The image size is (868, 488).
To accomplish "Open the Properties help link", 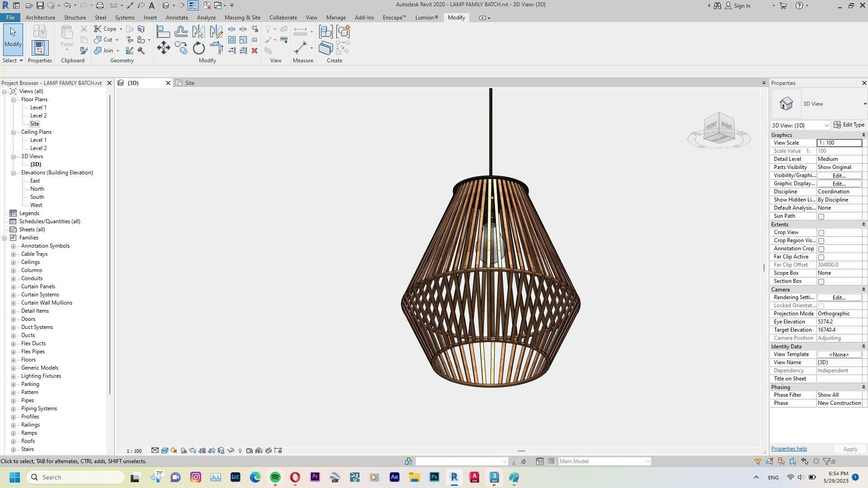I will tap(789, 449).
